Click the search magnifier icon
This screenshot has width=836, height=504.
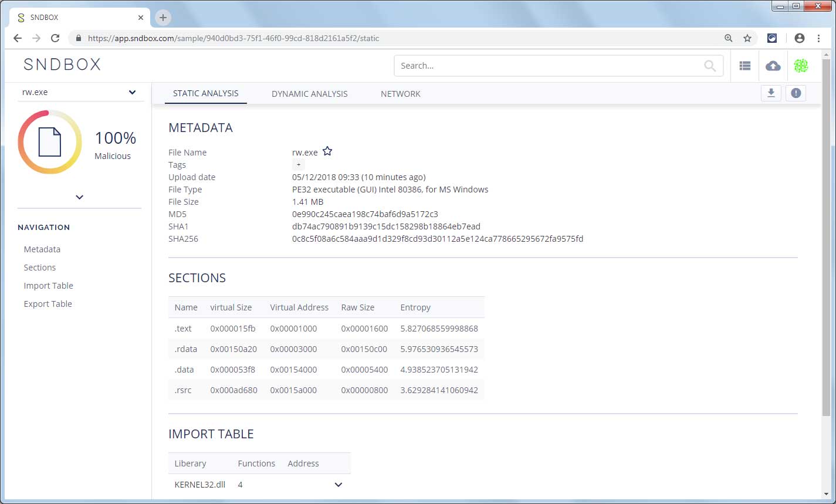pos(710,66)
